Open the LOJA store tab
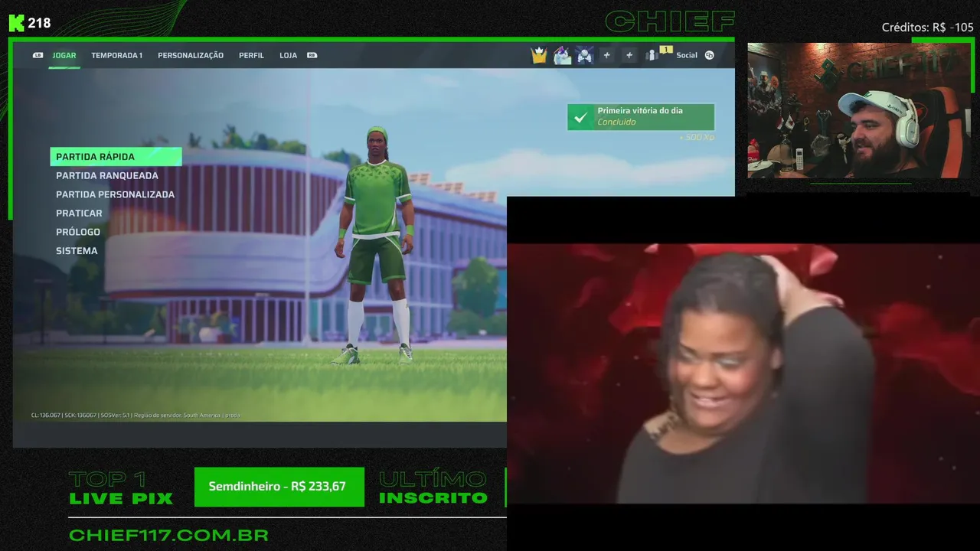980x551 pixels. click(288, 55)
